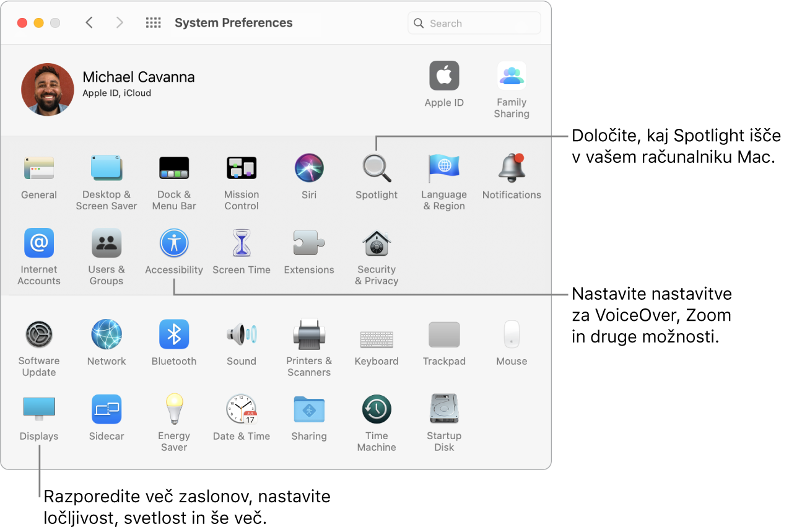Open the Startup Disk pane

pyautogui.click(x=444, y=409)
